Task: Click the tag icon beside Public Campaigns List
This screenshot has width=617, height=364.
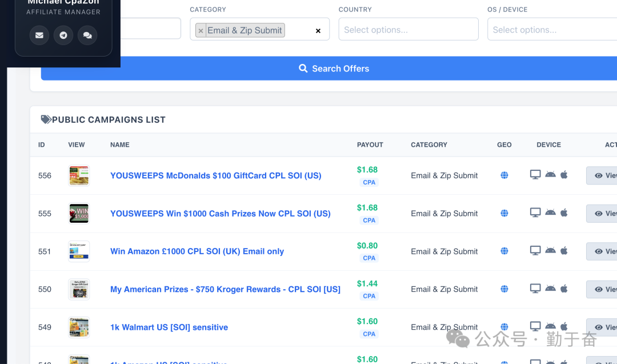Action: [46, 119]
